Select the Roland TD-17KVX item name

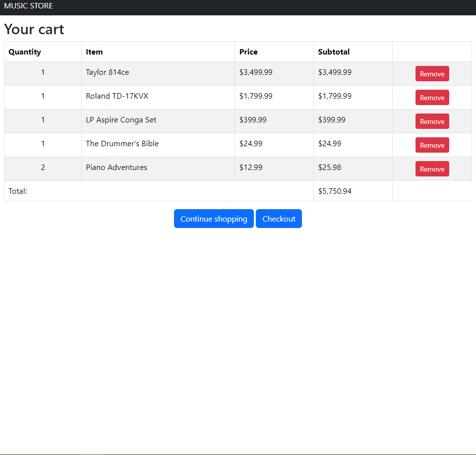[117, 96]
